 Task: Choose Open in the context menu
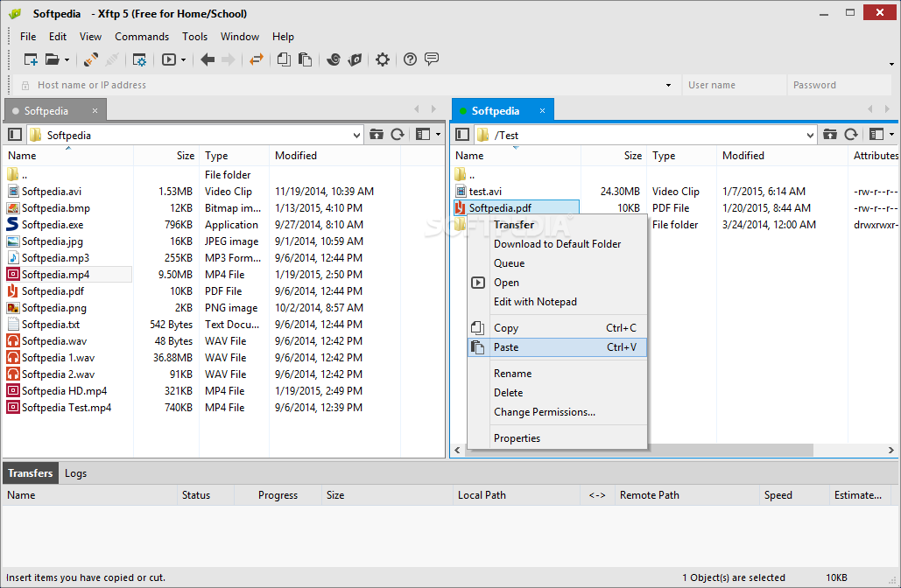point(558,283)
